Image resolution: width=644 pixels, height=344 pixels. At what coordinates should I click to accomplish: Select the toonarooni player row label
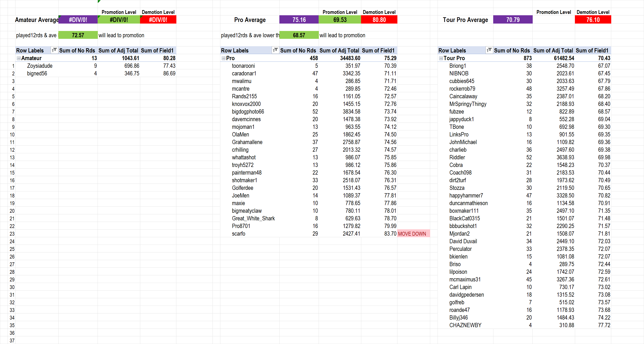(243, 66)
